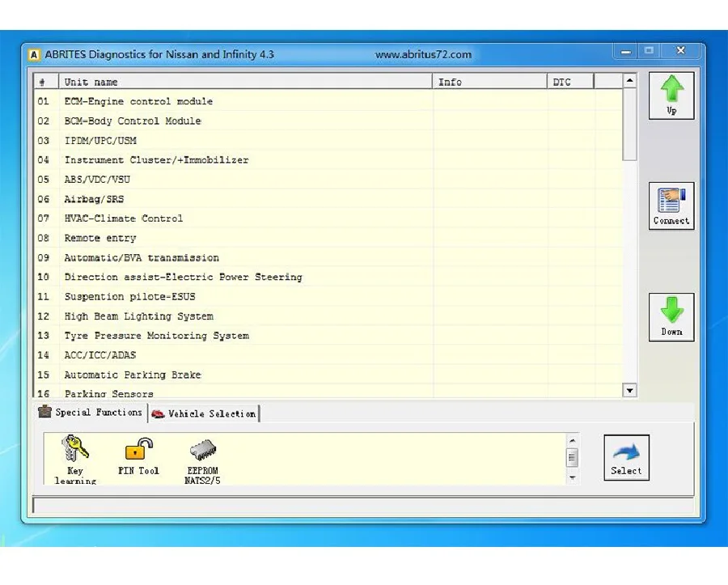This screenshot has height=585, width=728.
Task: Select Tyre Pressure Monitoring System row
Action: click(328, 336)
